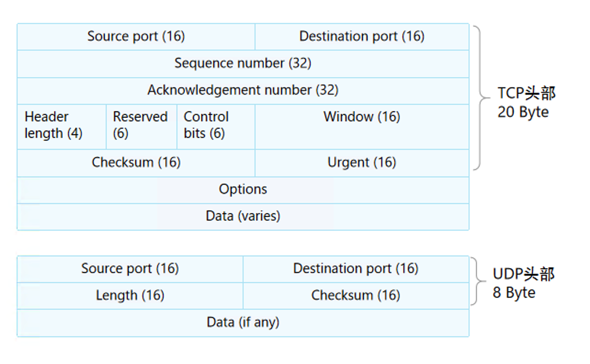Screen dimensions: 590x364
Task: Select the TCP Destination port (16) field
Action: tap(362, 37)
